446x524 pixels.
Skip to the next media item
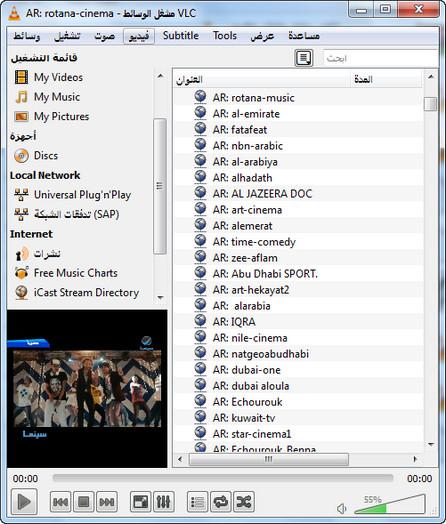[x=107, y=502]
